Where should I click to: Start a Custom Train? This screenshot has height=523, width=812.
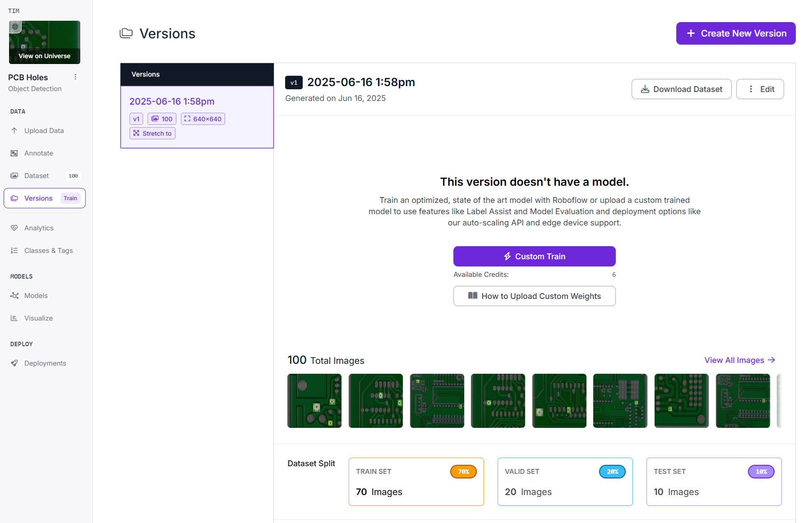[x=534, y=256]
